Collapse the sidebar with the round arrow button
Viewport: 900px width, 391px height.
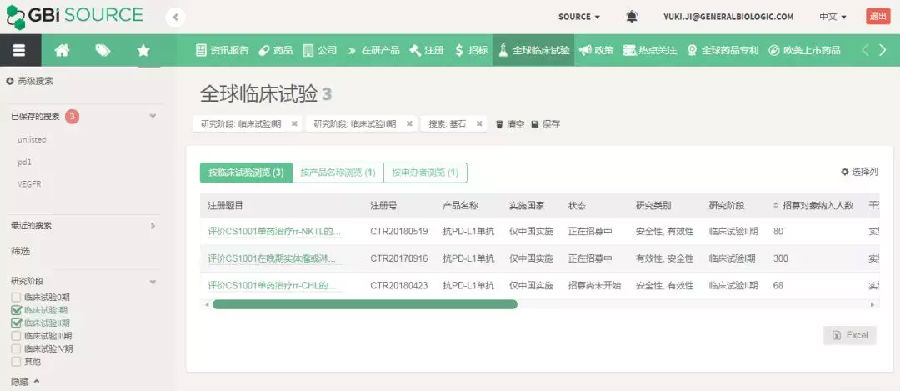pyautogui.click(x=176, y=17)
